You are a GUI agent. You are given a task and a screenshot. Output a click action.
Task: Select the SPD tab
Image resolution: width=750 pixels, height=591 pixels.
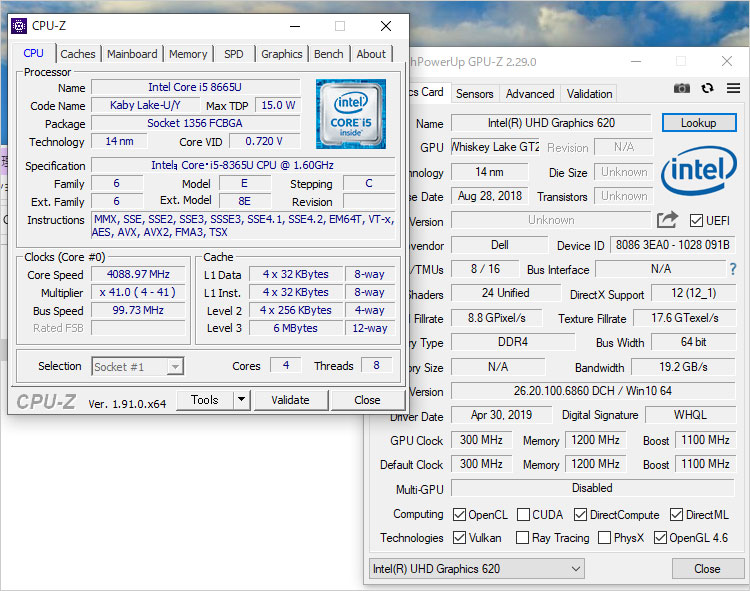pyautogui.click(x=234, y=54)
